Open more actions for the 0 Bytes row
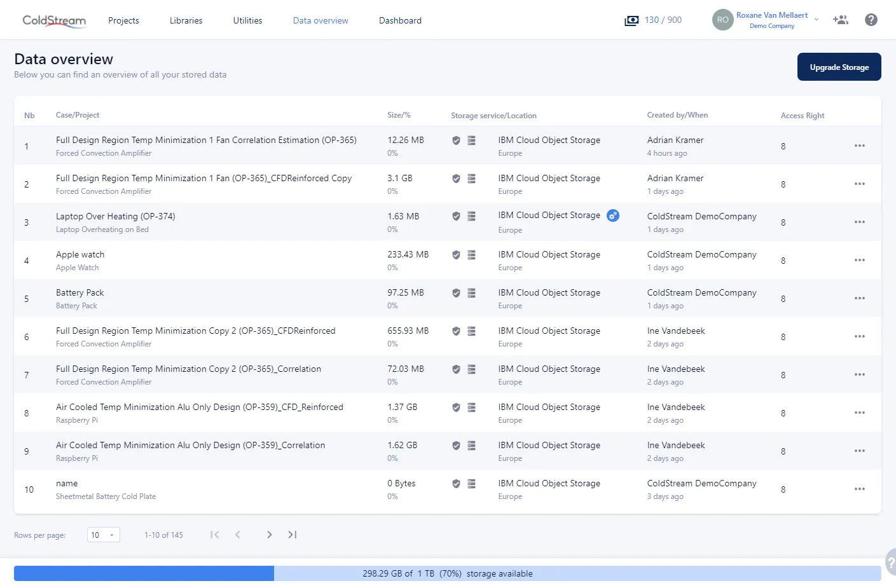Image resolution: width=896 pixels, height=588 pixels. [860, 489]
